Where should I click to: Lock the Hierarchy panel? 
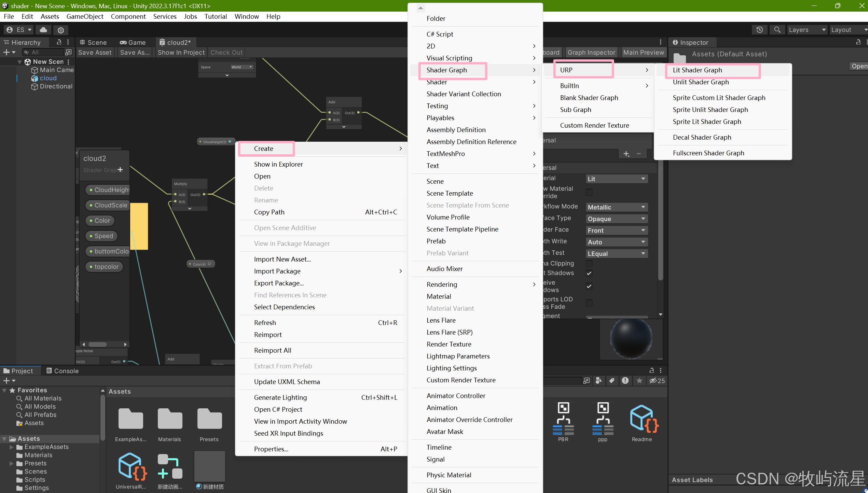coord(59,42)
